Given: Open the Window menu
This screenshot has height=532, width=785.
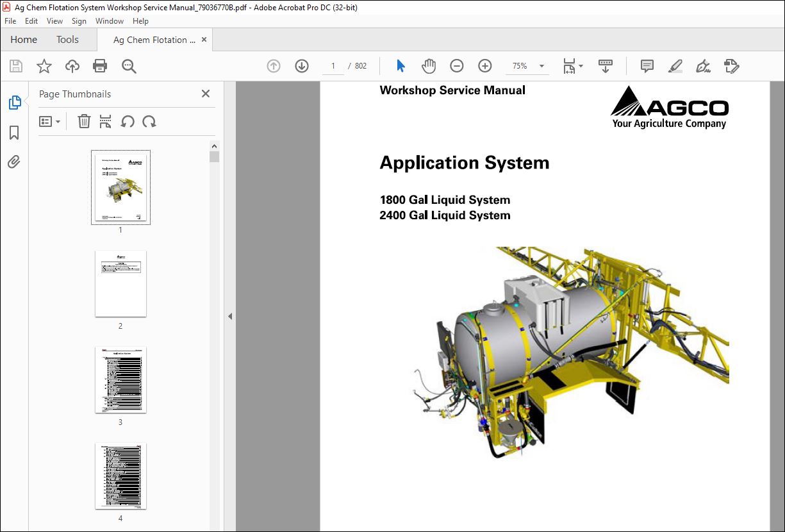Looking at the screenshot, I should [x=110, y=21].
